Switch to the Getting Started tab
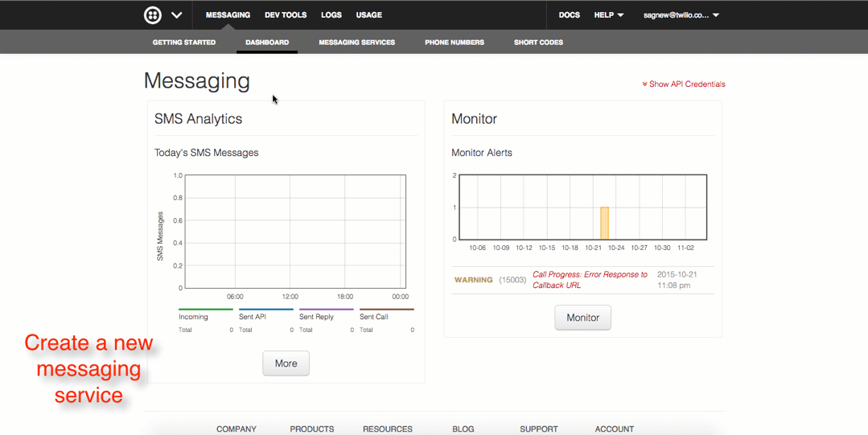Screen dimensions: 868x435 point(184,42)
